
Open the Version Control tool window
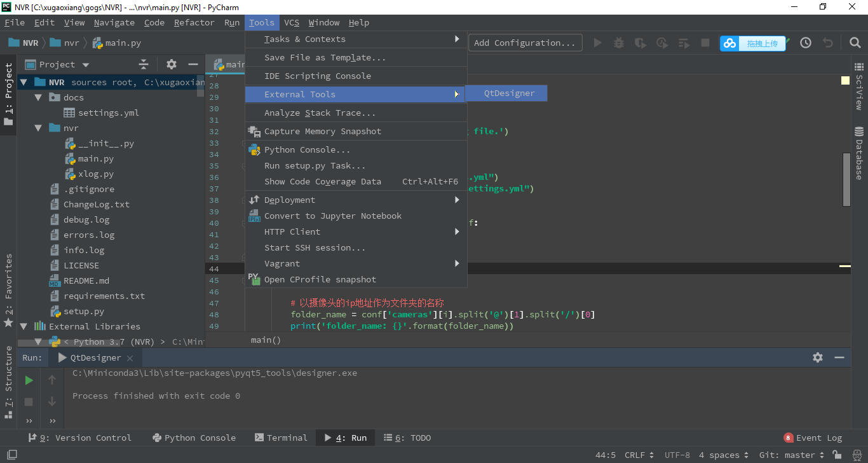(79, 438)
